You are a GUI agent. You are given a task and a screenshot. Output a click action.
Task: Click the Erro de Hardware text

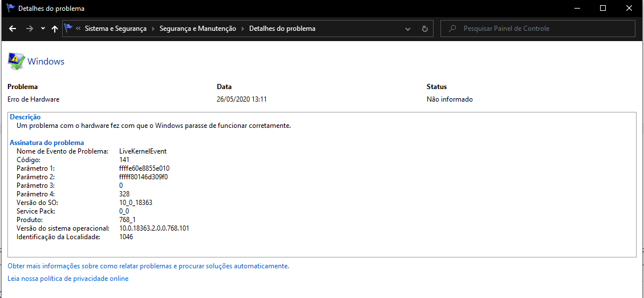pyautogui.click(x=33, y=99)
